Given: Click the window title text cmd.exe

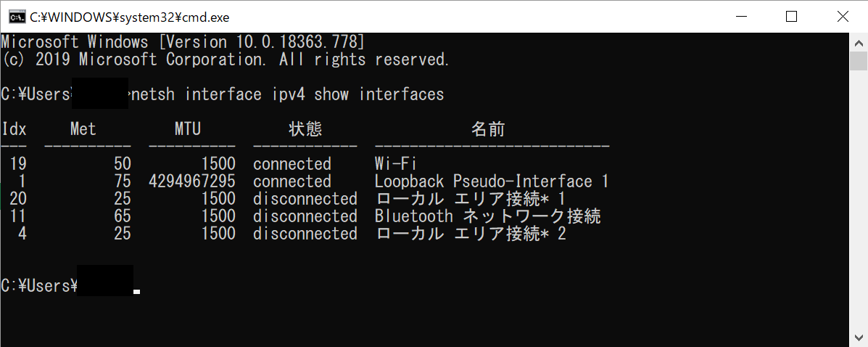Looking at the screenshot, I should pyautogui.click(x=130, y=17).
